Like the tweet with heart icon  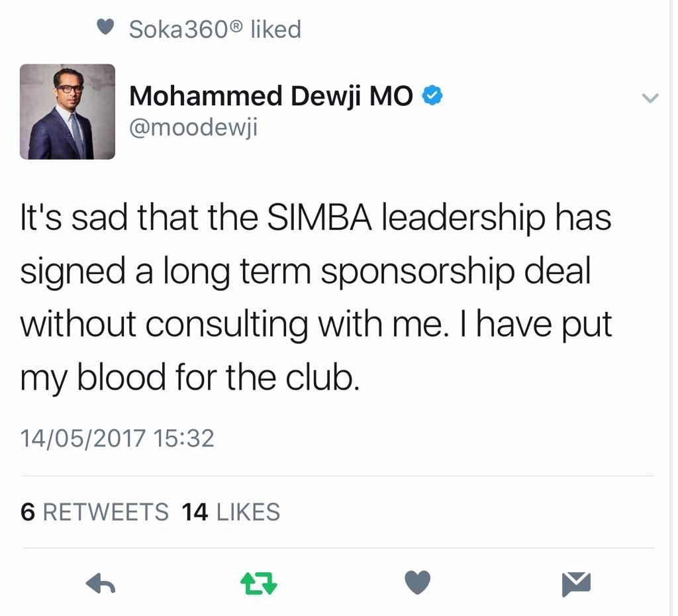(417, 583)
